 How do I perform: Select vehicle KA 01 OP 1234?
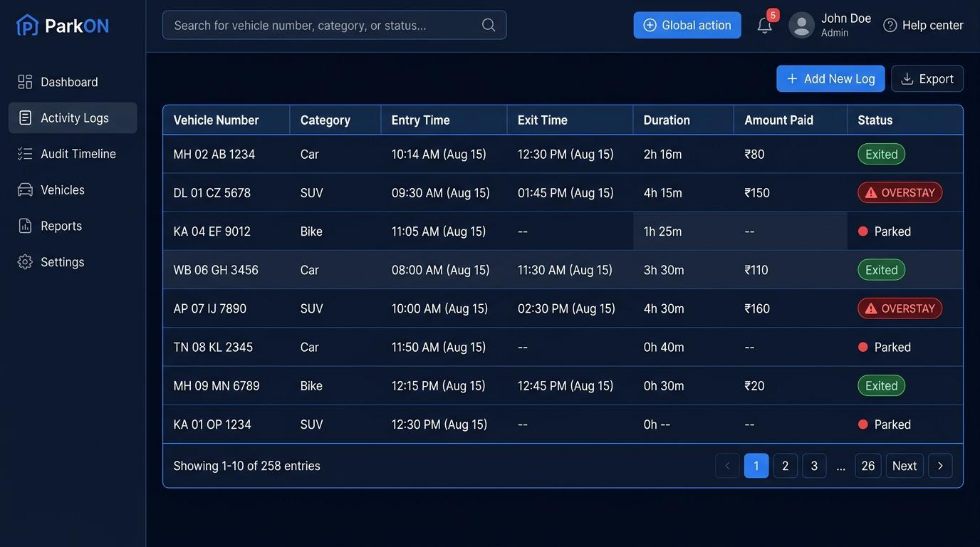(x=212, y=424)
